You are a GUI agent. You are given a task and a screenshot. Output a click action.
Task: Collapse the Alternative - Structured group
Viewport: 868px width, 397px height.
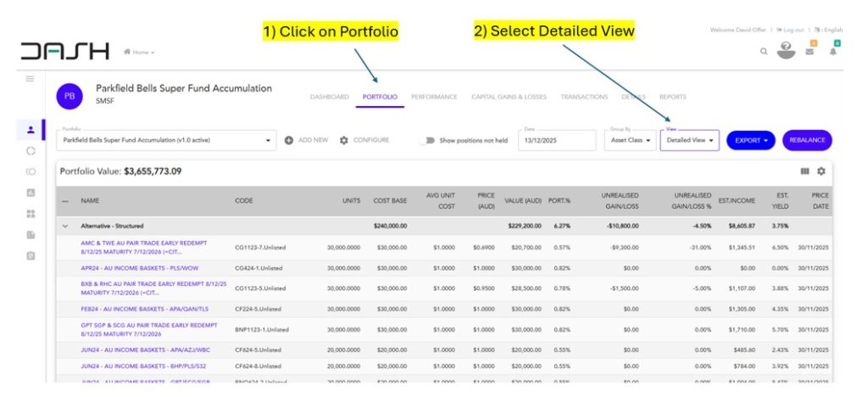(x=66, y=226)
